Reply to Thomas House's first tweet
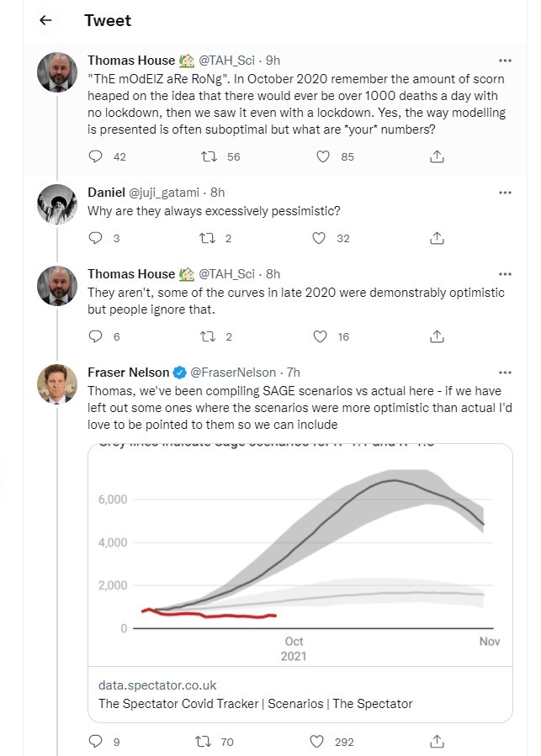This screenshot has height=756, width=541. tap(96, 156)
